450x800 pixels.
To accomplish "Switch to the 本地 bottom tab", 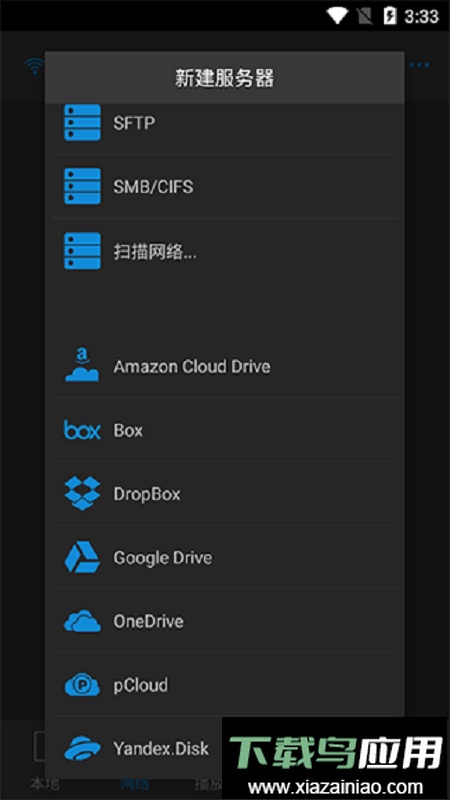I will [44, 784].
